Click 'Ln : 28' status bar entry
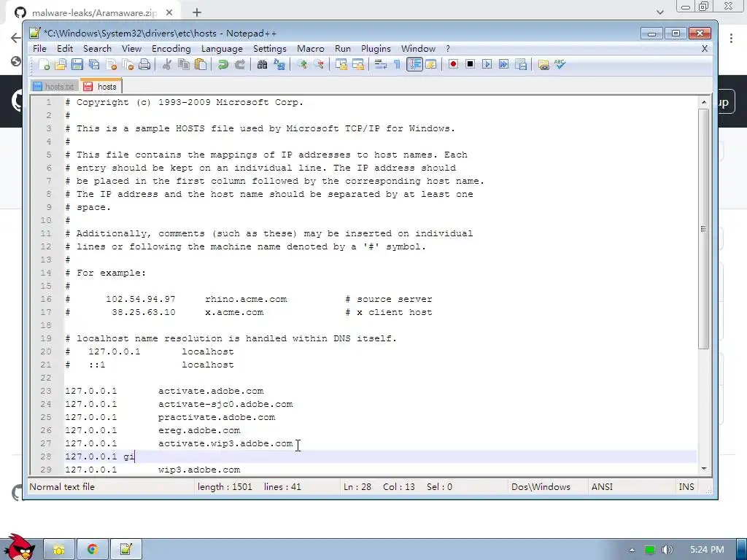Screen dimensions: 747x560 [x=357, y=486]
